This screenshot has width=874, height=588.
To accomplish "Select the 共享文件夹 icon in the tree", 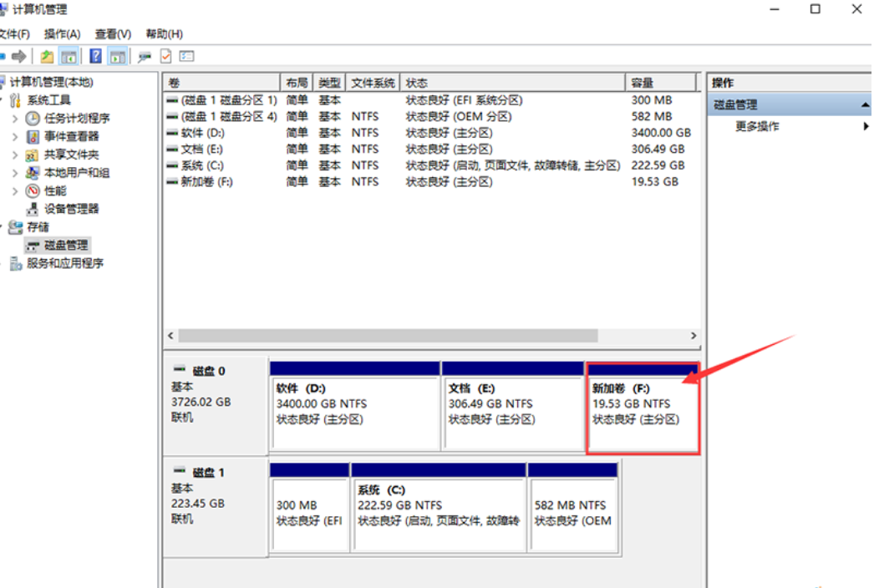I will (33, 155).
